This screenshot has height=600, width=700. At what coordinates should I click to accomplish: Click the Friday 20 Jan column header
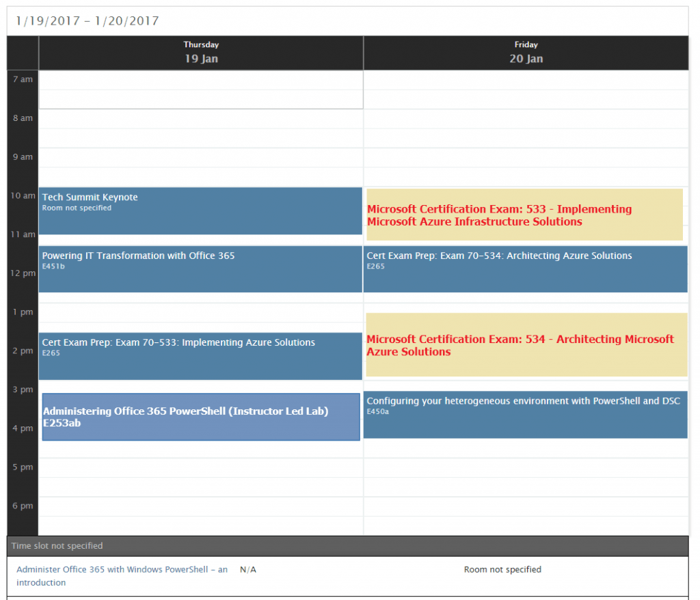pyautogui.click(x=526, y=53)
